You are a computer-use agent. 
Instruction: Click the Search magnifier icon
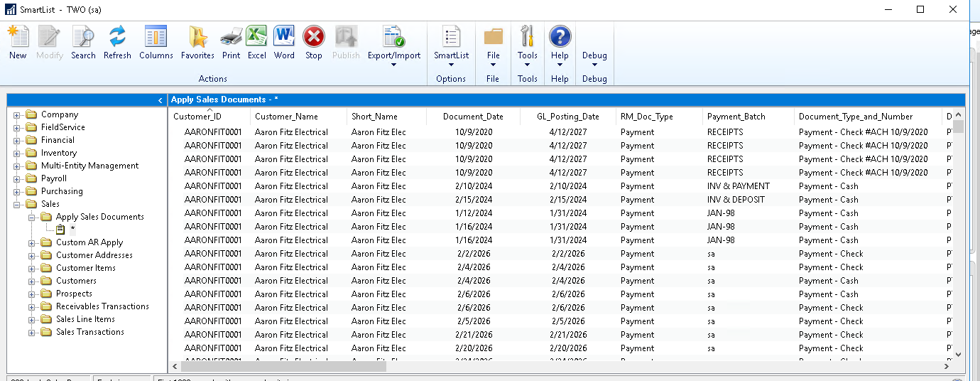click(x=83, y=36)
